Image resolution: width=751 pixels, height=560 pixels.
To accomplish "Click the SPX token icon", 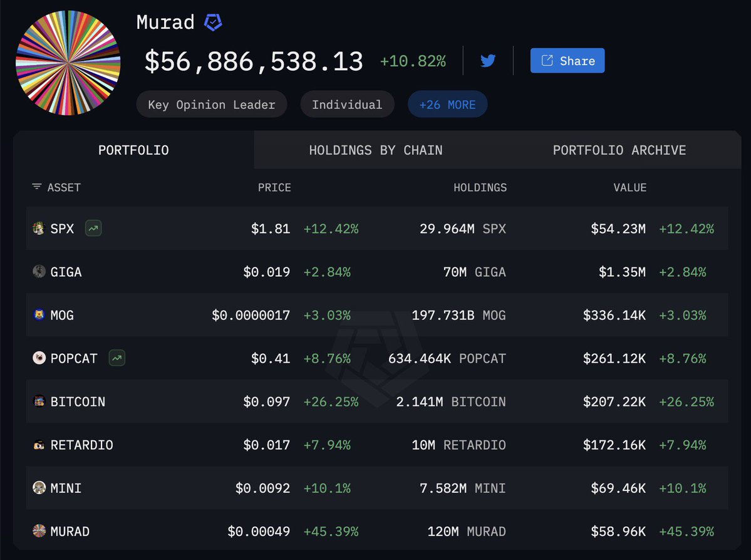I will (x=39, y=228).
